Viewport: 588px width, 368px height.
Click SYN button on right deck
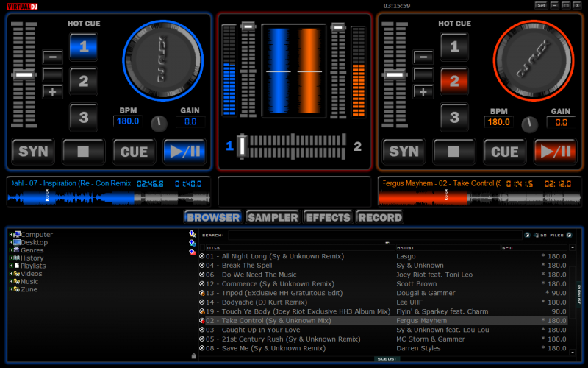tap(404, 152)
